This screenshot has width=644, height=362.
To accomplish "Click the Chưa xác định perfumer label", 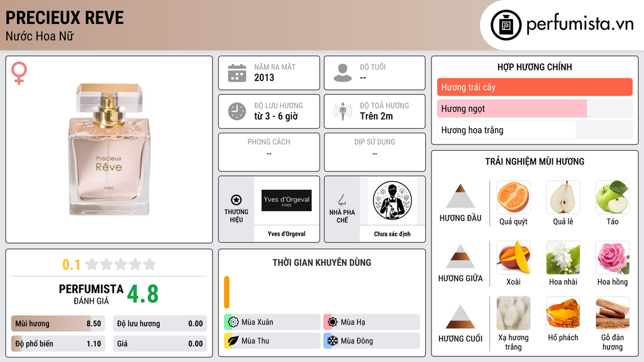I will click(392, 234).
